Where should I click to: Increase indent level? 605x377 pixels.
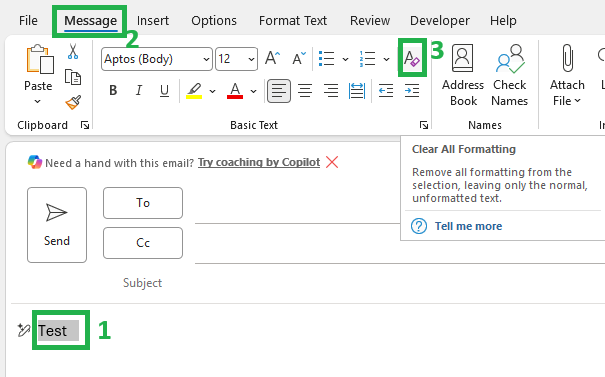point(412,91)
